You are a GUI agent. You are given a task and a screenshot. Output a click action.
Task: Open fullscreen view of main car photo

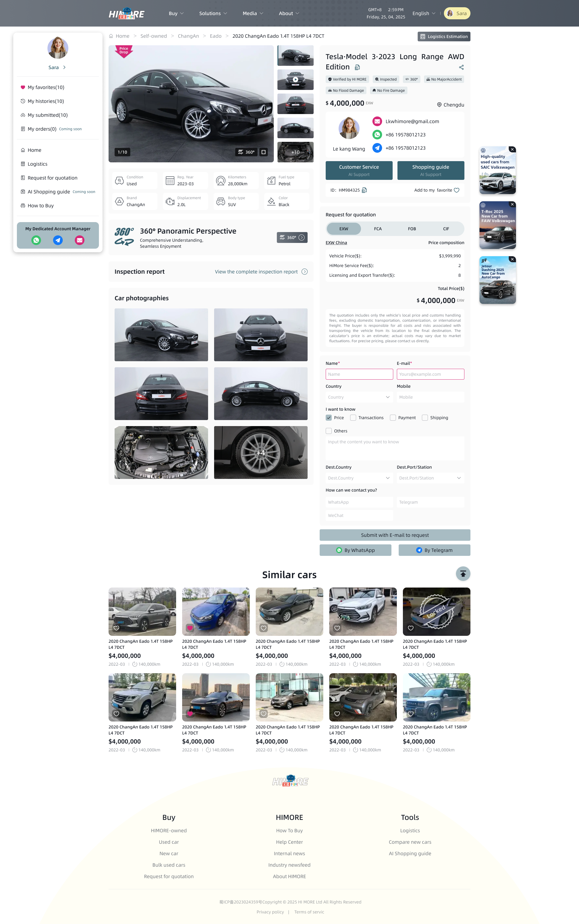(264, 152)
